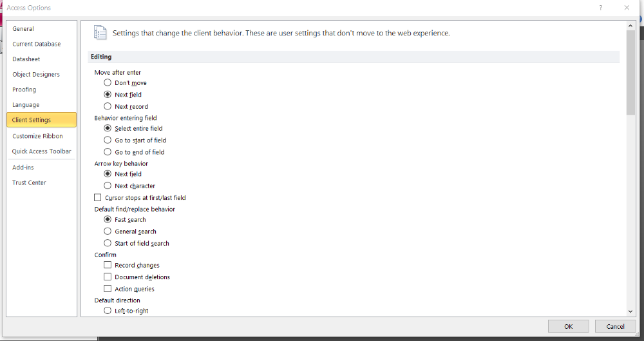Viewport: 644px width, 341px height.
Task: Enable "Cursor stops at first/last field"
Action: coord(98,197)
